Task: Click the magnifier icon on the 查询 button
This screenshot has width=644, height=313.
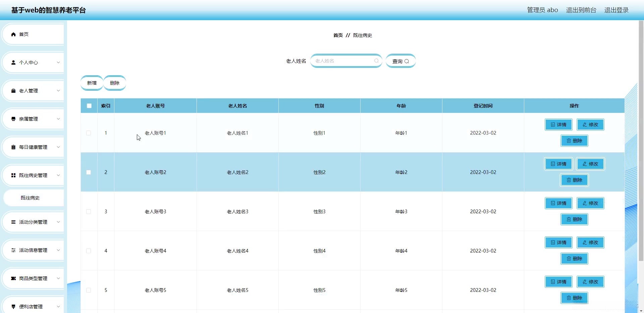Action: point(407,61)
